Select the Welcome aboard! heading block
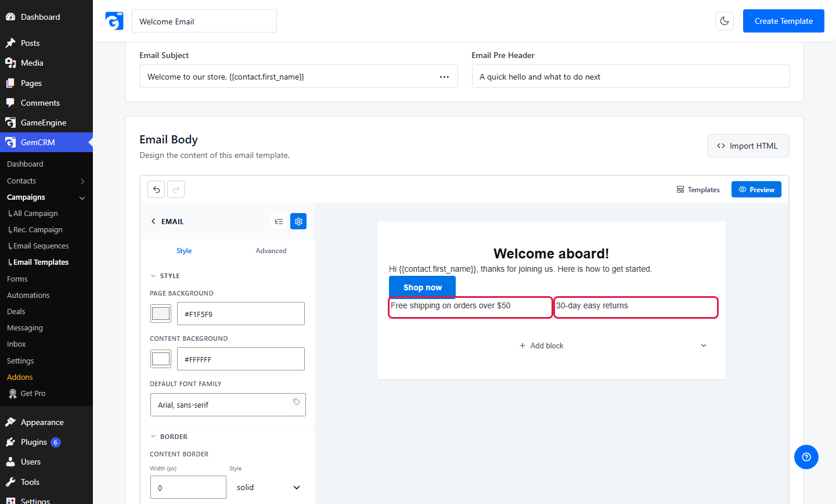 click(x=551, y=254)
